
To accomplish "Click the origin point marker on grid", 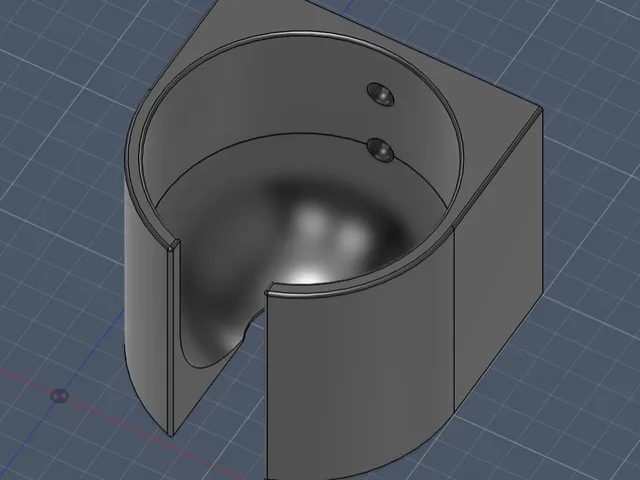I will point(59,396).
